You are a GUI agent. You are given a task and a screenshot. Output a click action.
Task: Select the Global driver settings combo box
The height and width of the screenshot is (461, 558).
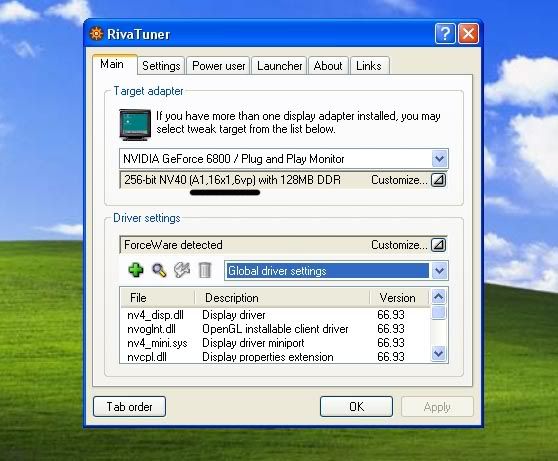(336, 271)
